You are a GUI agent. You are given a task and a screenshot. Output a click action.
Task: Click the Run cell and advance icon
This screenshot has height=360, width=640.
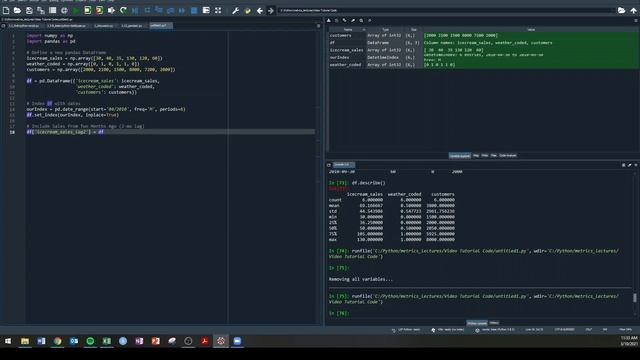pyautogui.click(x=99, y=10)
